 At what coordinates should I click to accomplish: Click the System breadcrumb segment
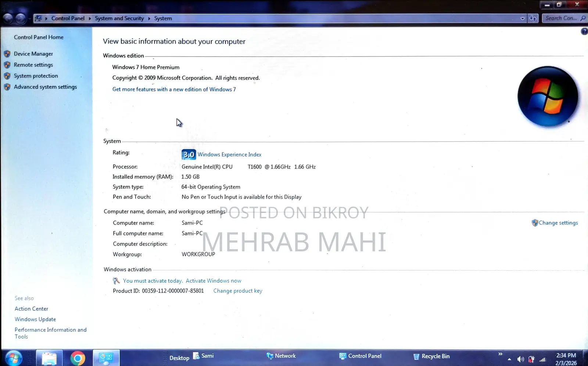163,18
